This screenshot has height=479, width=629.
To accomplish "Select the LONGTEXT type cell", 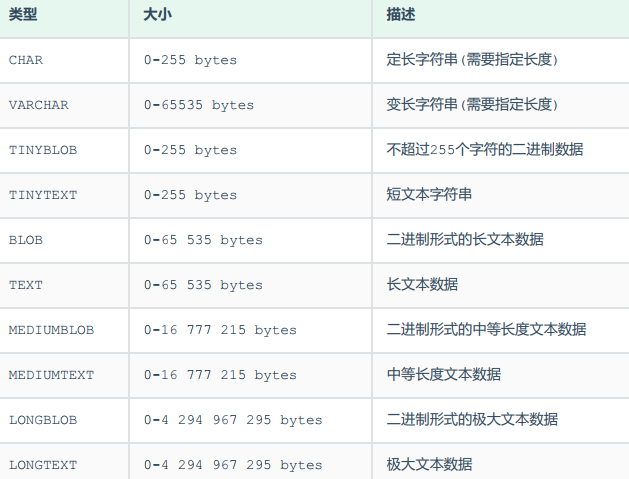I will click(x=42, y=465).
